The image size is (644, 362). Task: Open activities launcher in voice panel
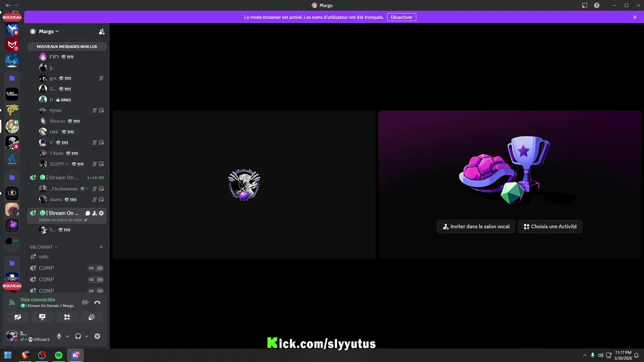point(67,317)
